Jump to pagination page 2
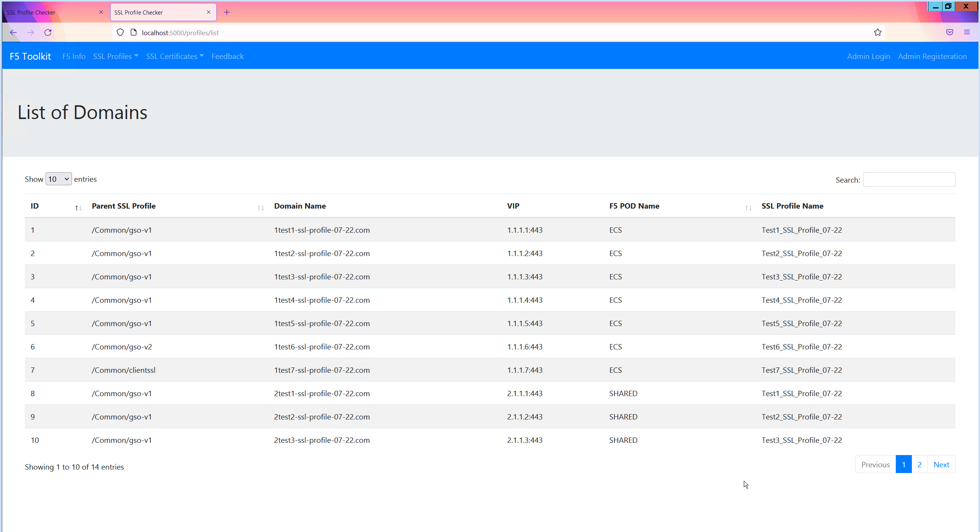Image resolution: width=980 pixels, height=532 pixels. coord(919,465)
